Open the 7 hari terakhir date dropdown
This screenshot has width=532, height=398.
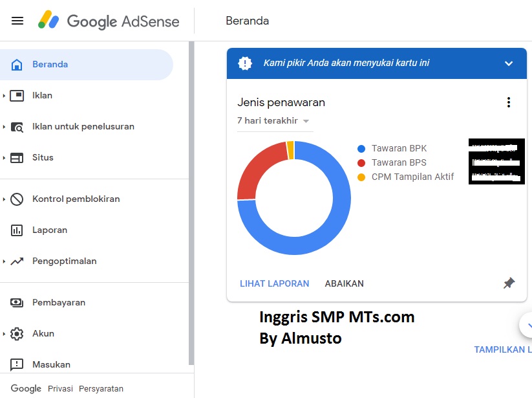[x=275, y=121]
